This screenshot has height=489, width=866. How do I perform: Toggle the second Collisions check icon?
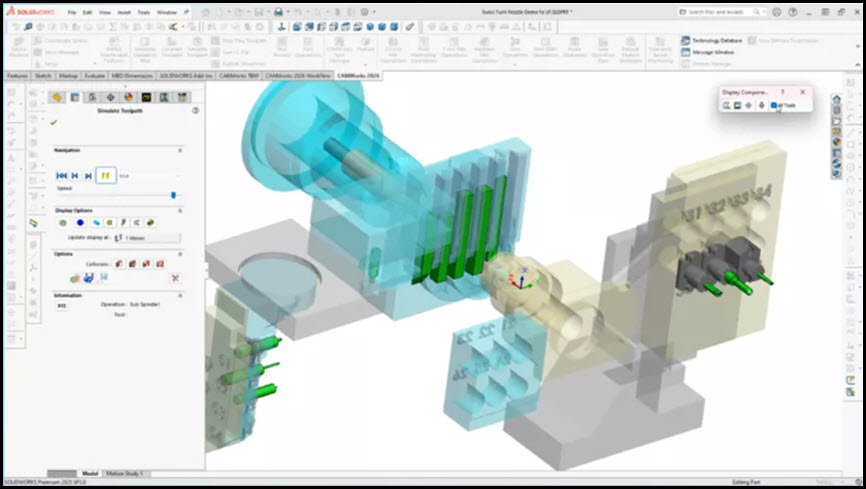point(133,264)
